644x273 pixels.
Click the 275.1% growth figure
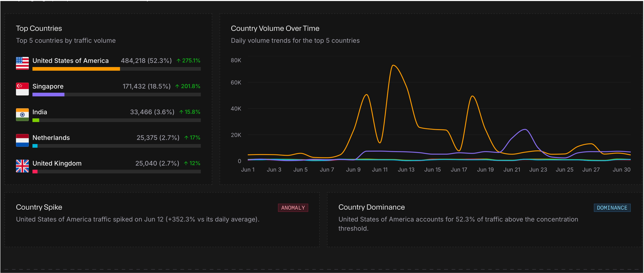click(191, 61)
